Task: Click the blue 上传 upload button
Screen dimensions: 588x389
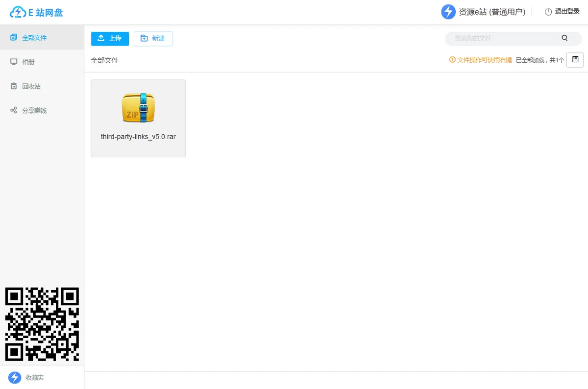Action: coord(110,38)
